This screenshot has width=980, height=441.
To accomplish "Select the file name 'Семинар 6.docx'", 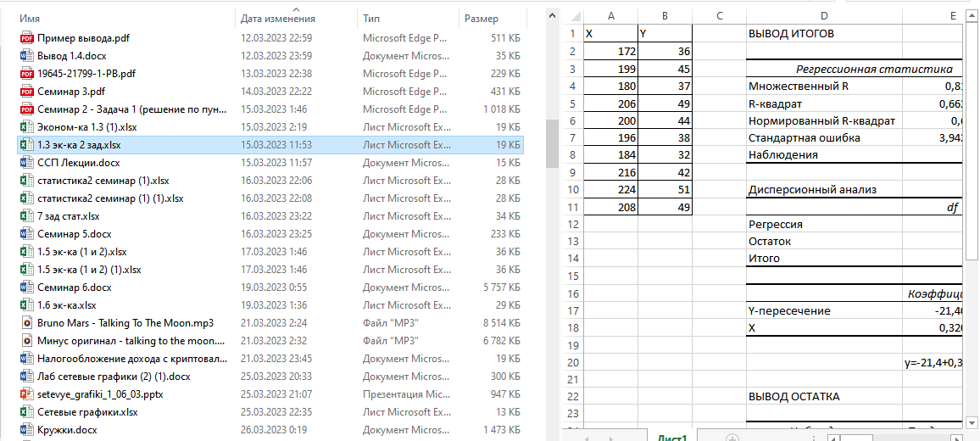I will click(75, 287).
